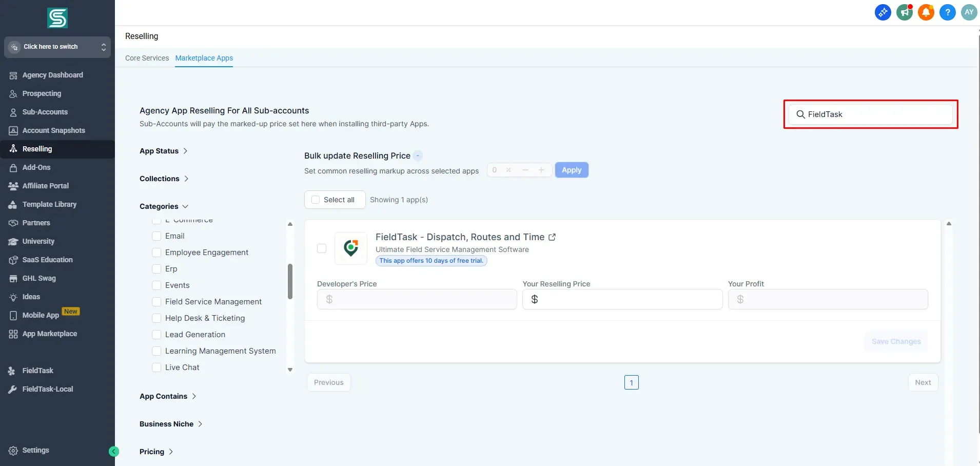The image size is (980, 466).
Task: Collapse sidebar with green arrow button
Action: pos(114,451)
